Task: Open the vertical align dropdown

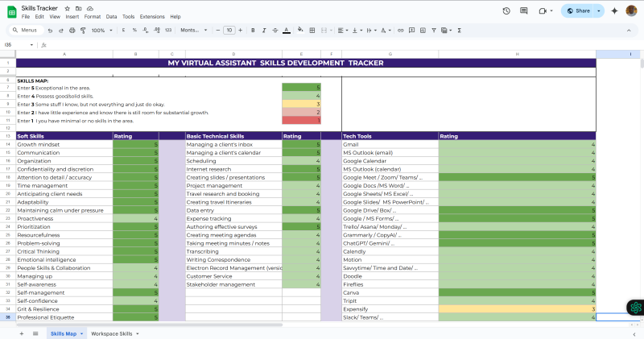Action: tap(357, 31)
